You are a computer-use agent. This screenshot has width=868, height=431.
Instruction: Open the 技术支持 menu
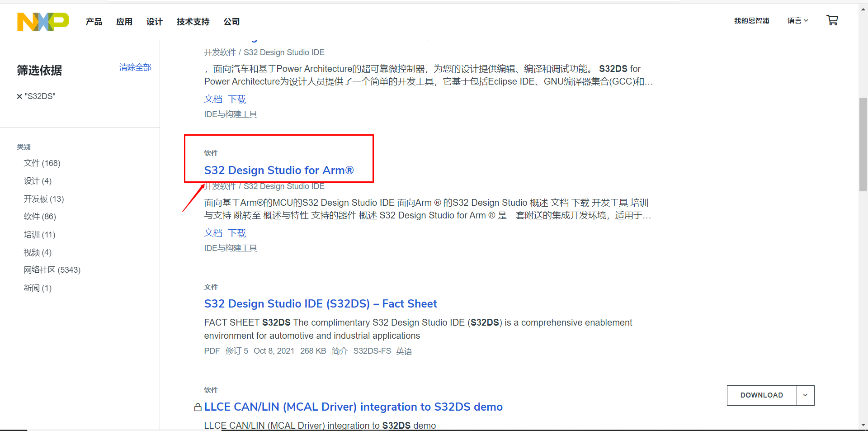tap(193, 21)
